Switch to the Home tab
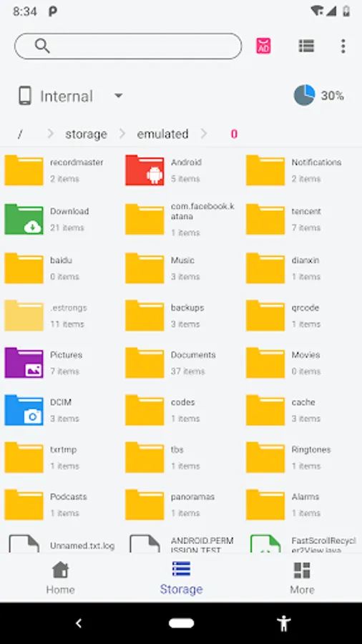Viewport: 362px width, 644px height. (x=60, y=578)
